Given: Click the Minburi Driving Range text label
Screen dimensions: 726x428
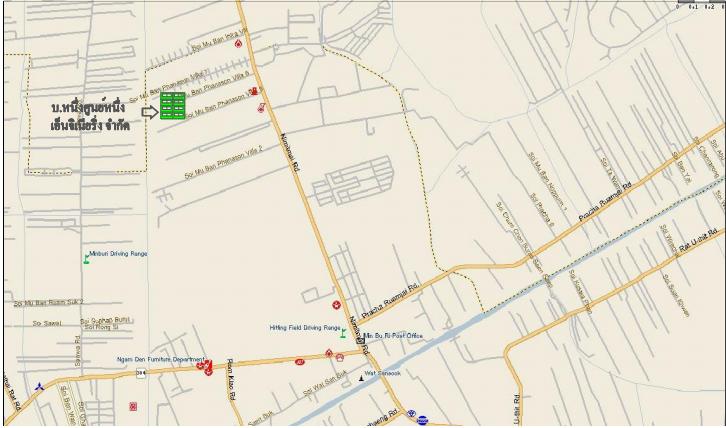Looking at the screenshot, I should 118,254.
